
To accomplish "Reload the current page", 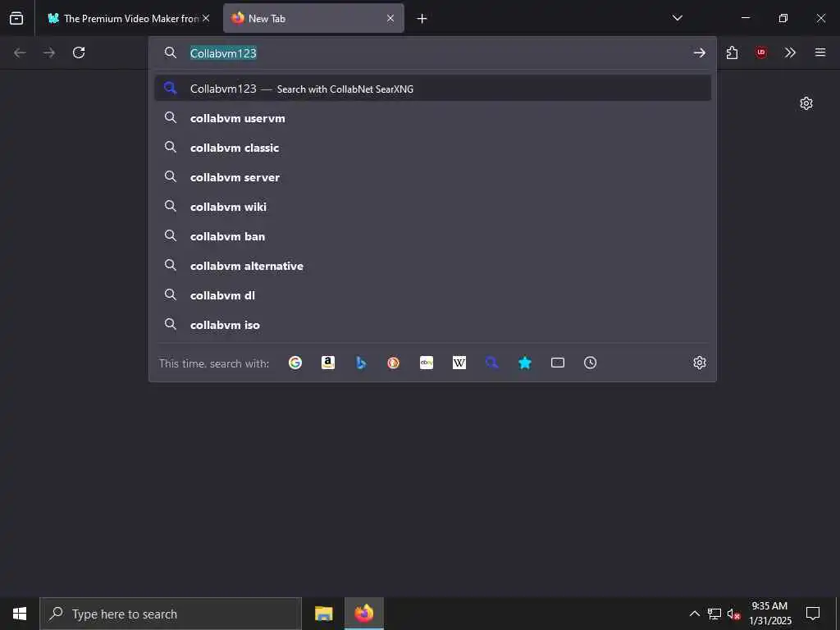I will [79, 52].
